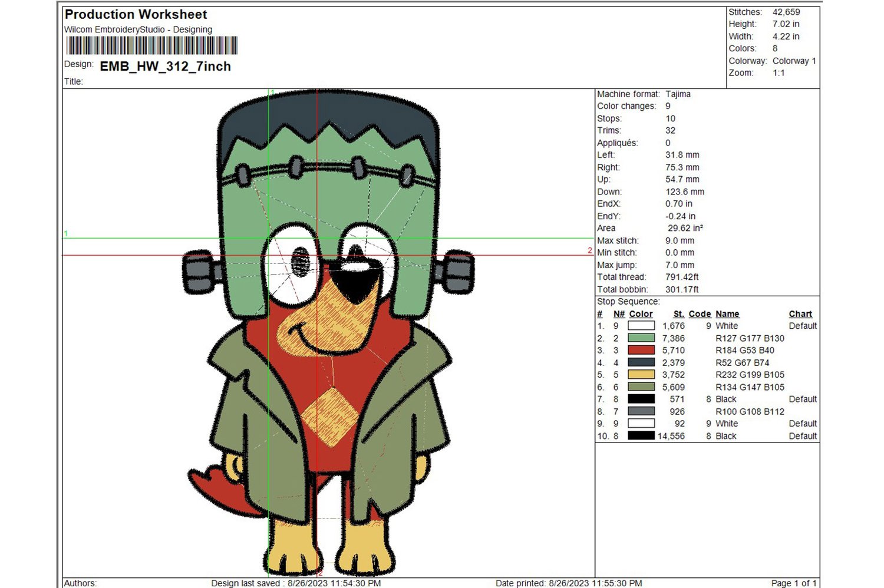Viewport: 884px width, 588px height.
Task: Select the green swatch for R127 G177 B130
Action: pyautogui.click(x=641, y=338)
